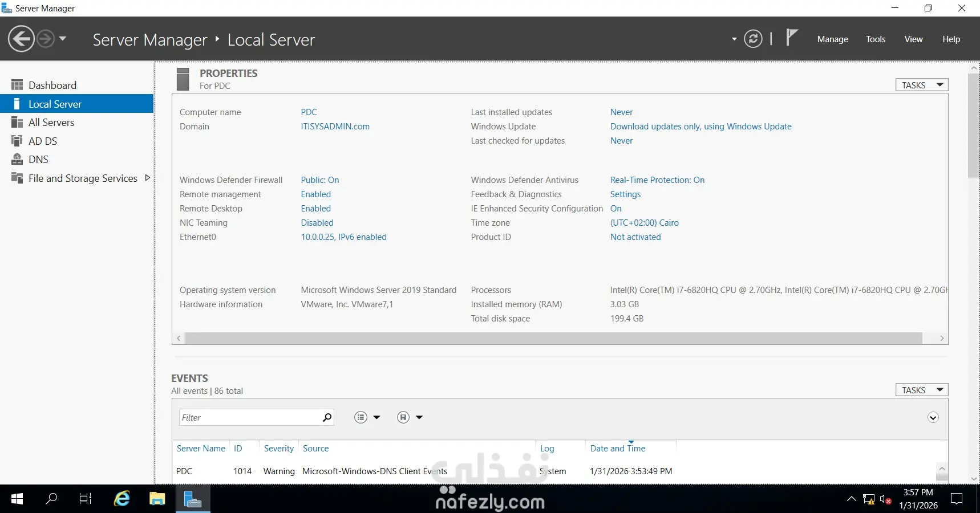
Task: Click the Properties horizontal scrollbar
Action: click(x=553, y=338)
